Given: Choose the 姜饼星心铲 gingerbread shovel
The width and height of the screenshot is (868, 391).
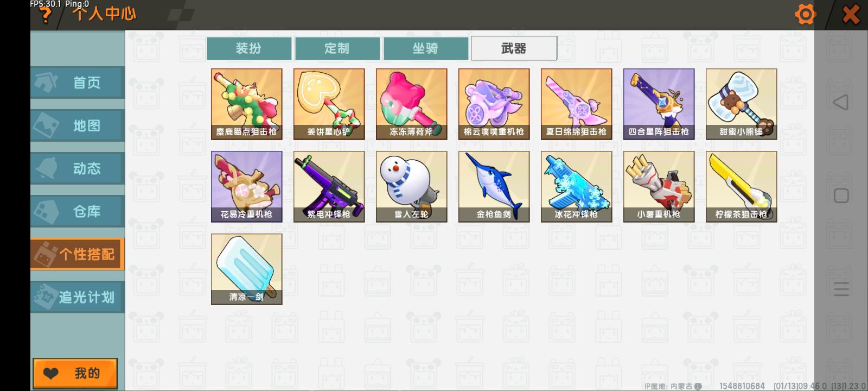Looking at the screenshot, I should point(329,104).
